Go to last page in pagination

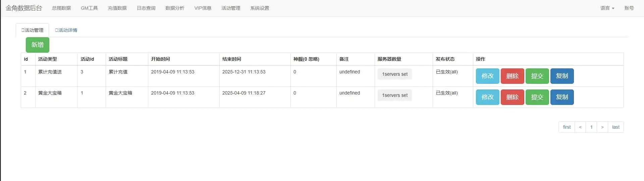coord(616,127)
